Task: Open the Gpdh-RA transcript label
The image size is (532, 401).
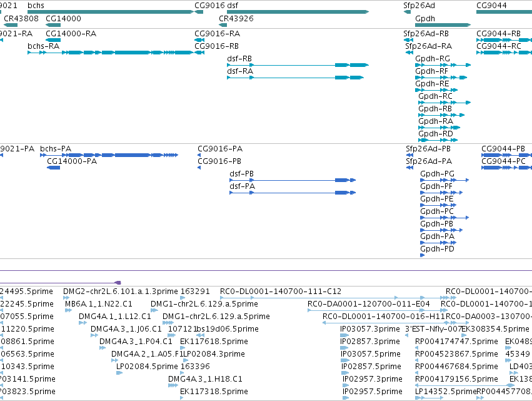Action: pos(436,121)
